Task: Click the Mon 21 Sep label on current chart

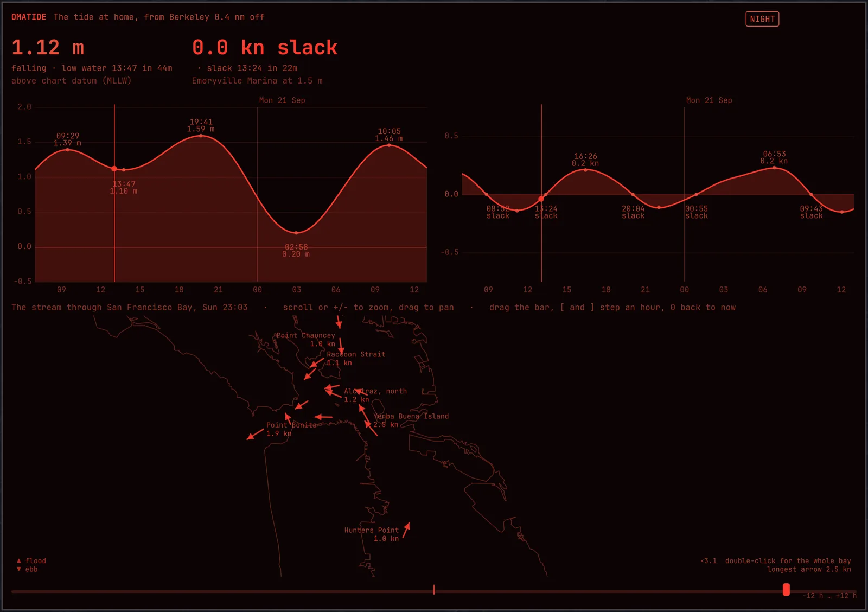Action: 709,100
